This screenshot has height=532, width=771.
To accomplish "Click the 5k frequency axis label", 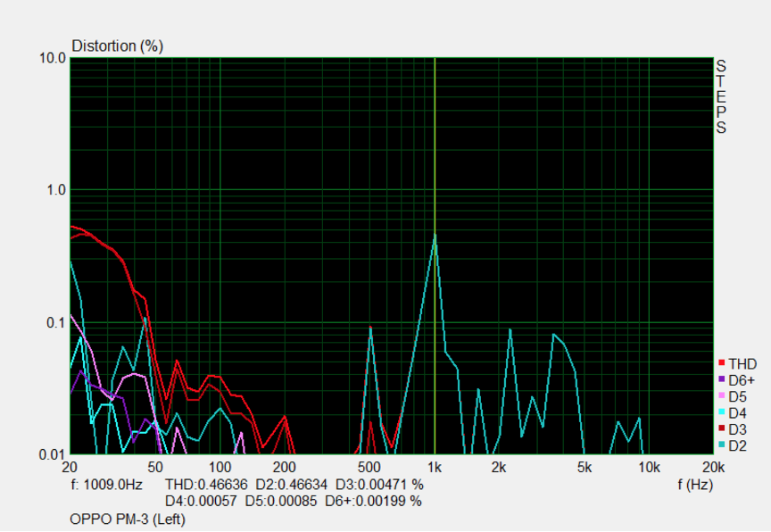I will click(584, 467).
